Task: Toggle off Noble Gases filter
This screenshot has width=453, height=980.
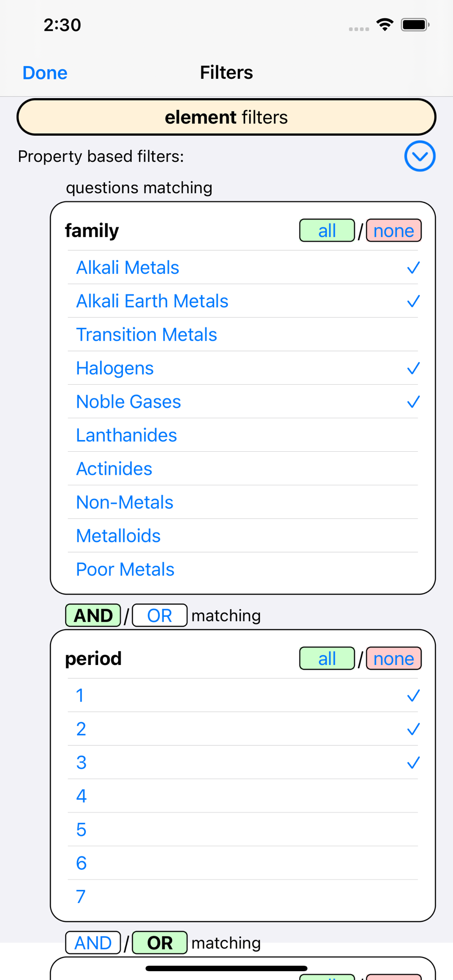Action: point(243,402)
